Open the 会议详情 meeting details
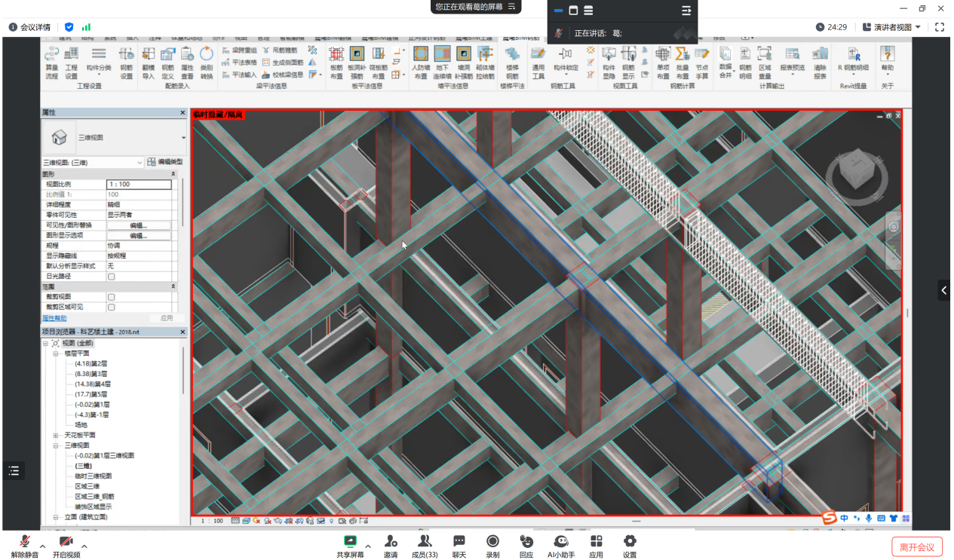Image resolution: width=954 pixels, height=560 pixels. 29,27
